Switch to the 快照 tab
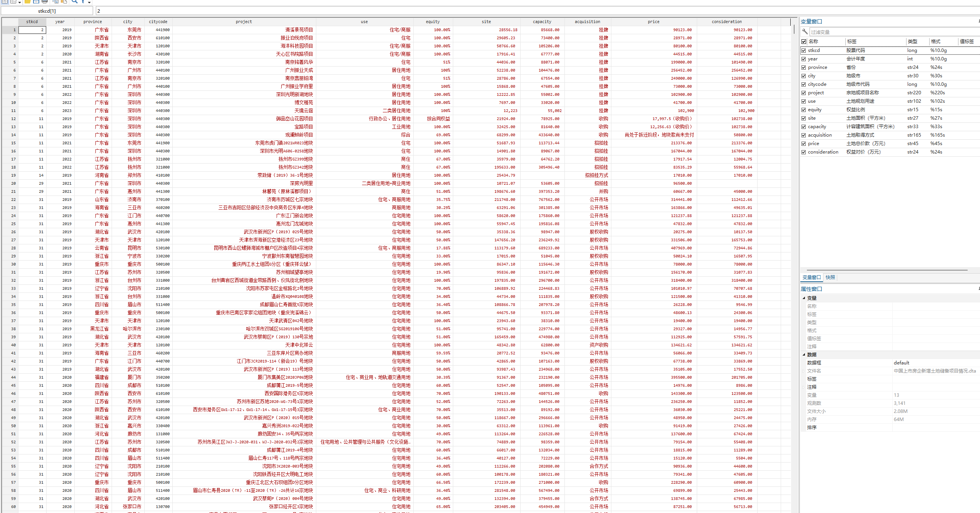The height and width of the screenshot is (513, 980). [830, 277]
